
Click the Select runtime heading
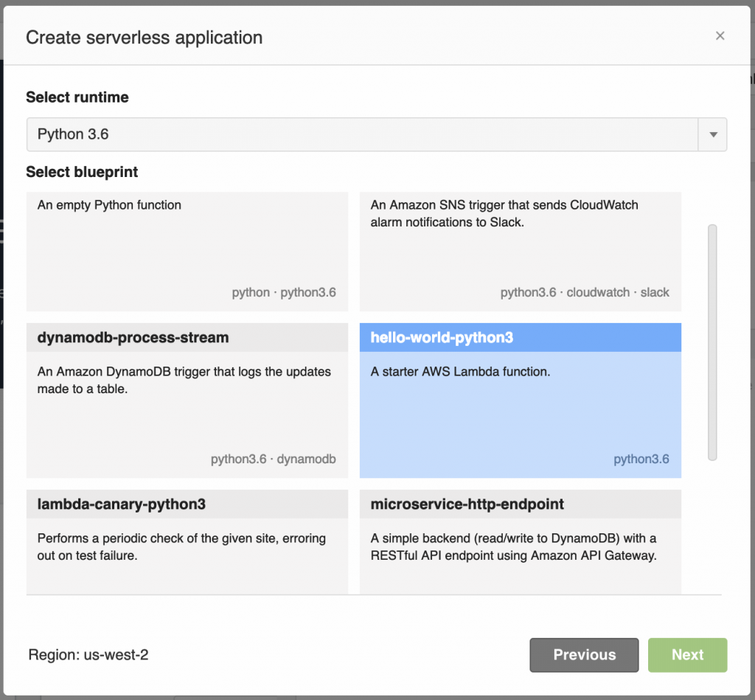point(77,97)
